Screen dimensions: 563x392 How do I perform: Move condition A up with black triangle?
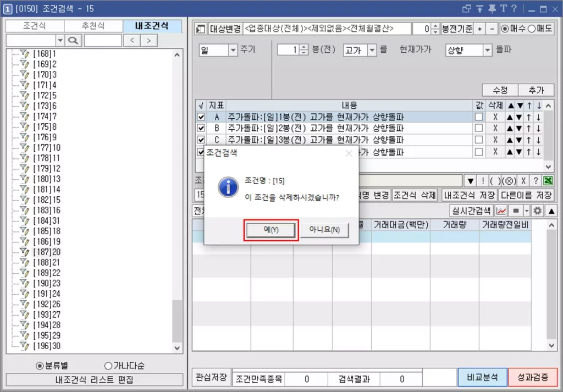coord(510,117)
